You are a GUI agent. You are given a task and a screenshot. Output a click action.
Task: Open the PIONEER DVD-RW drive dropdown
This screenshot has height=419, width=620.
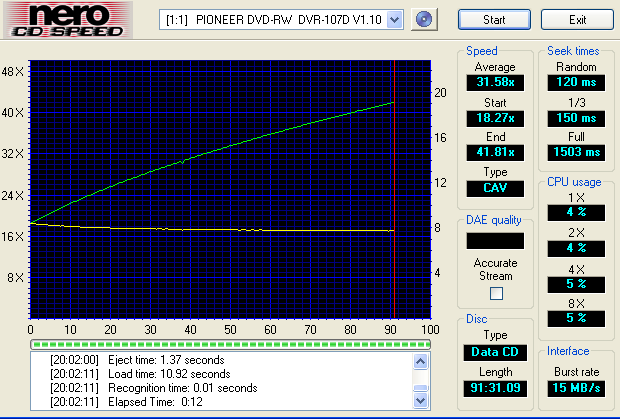393,20
